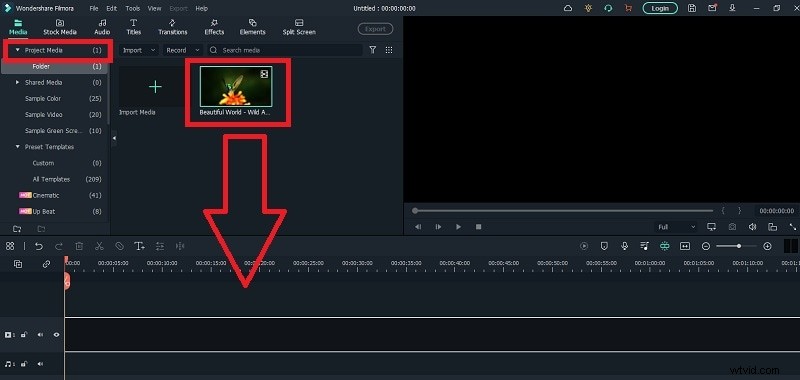This screenshot has height=380, width=800.
Task: Click the adjust sliders icon in timeline toolbar
Action: [x=160, y=246]
